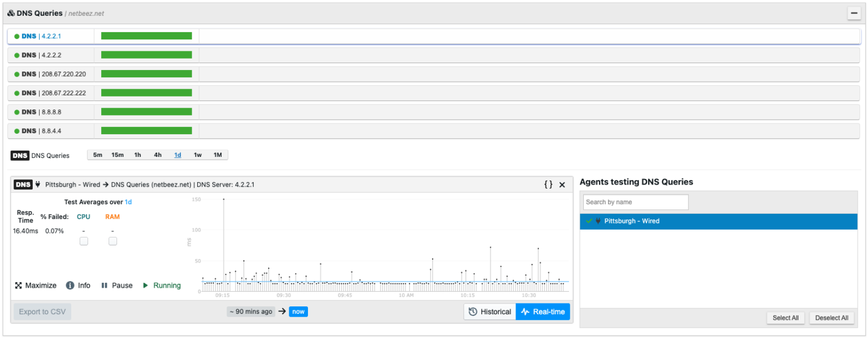This screenshot has width=868, height=338.
Task: Click the DNS badge icon on the chart header
Action: pos(23,184)
